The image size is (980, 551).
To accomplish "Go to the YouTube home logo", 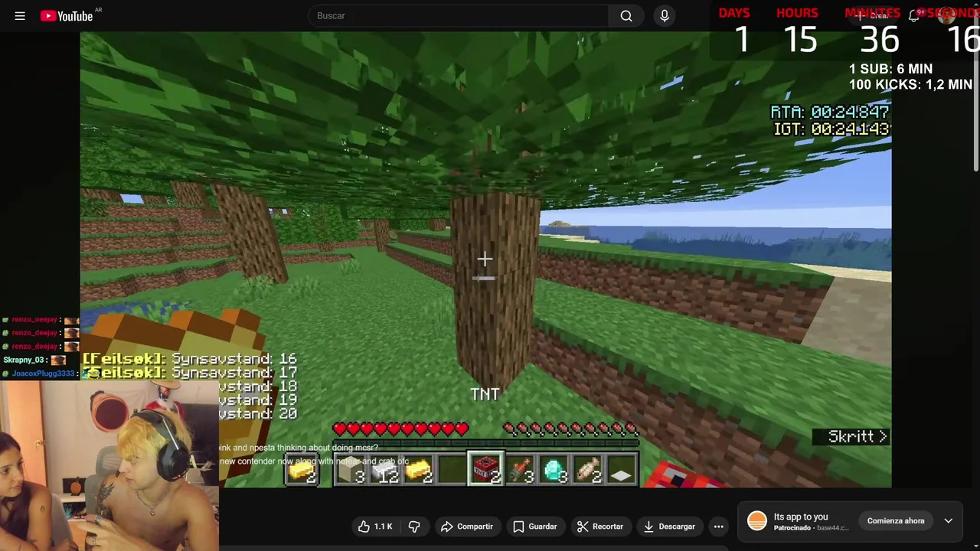I will point(67,15).
